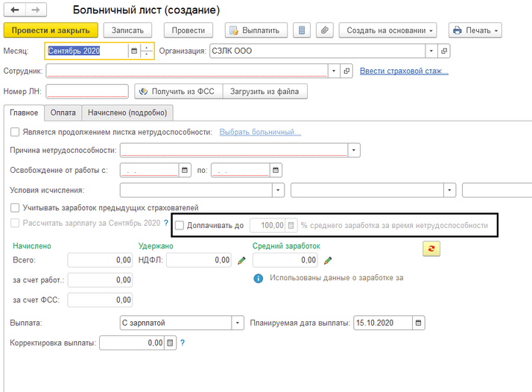The width and height of the screenshot is (532, 392).
Task: Click the red recalculate arrows icon
Action: (x=431, y=249)
